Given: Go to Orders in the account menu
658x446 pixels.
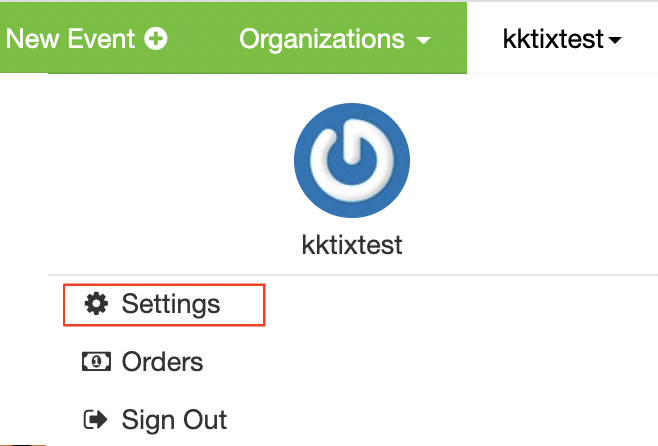Looking at the screenshot, I should [x=143, y=362].
